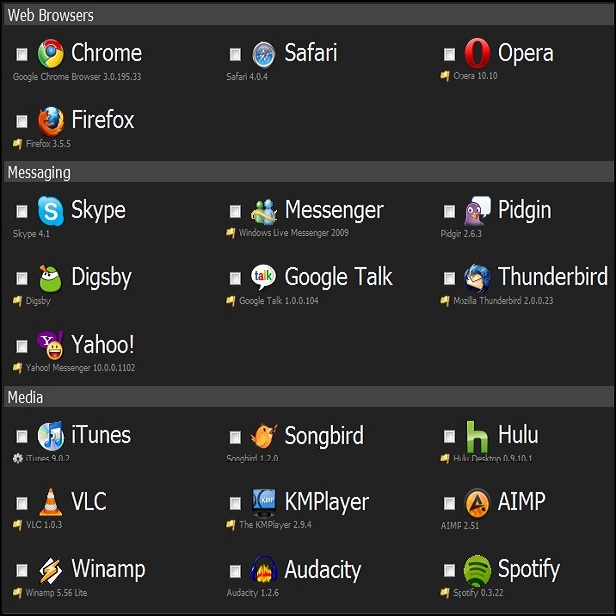This screenshot has width=616, height=616.
Task: Click the Firefox logo icon
Action: [51, 121]
